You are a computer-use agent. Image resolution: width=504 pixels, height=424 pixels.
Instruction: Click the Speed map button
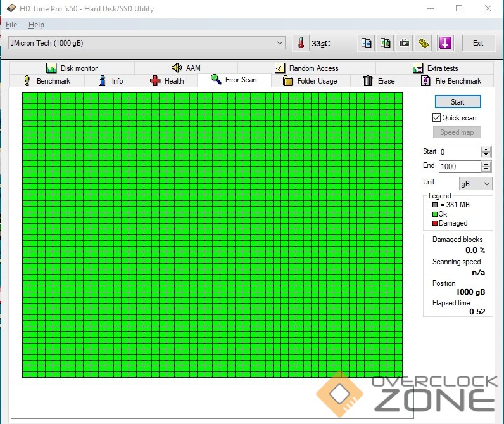pyautogui.click(x=457, y=132)
